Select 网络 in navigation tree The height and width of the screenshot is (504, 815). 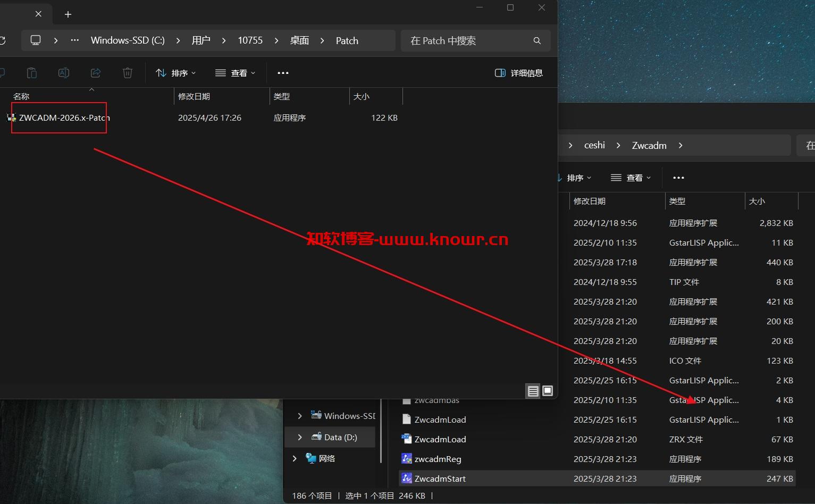(327, 458)
